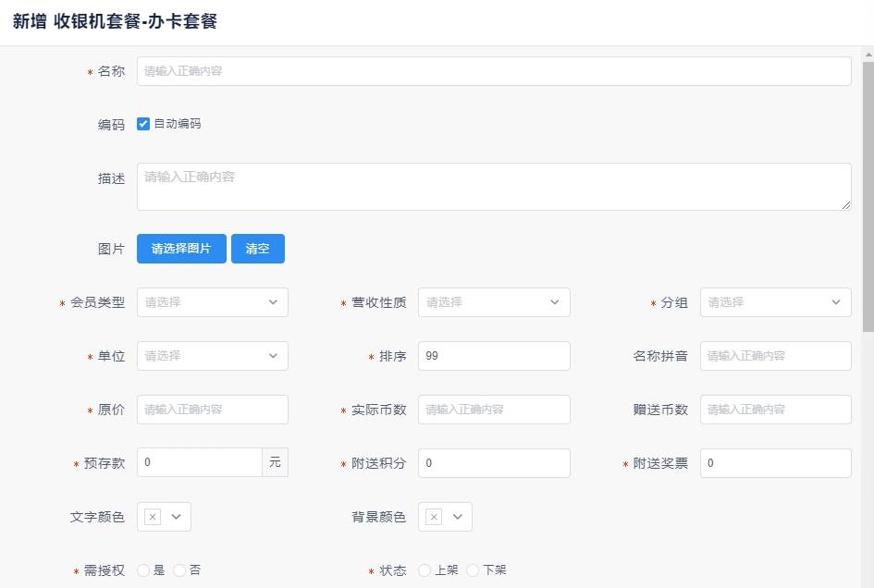Click the 预存款 amount field
Screen dimensions: 874x588
[200, 462]
